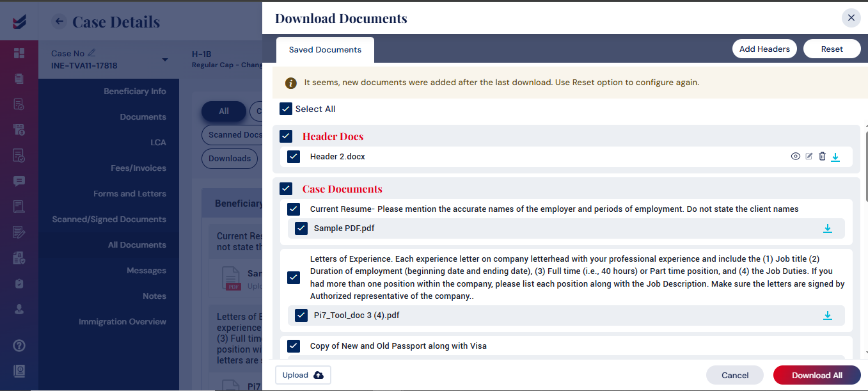Click the case number INE-TVA11-17818

click(84, 66)
